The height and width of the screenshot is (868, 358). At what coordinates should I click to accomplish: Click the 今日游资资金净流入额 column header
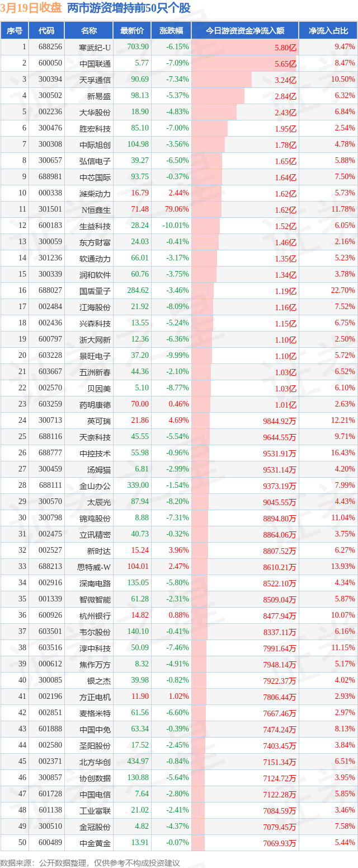245,31
